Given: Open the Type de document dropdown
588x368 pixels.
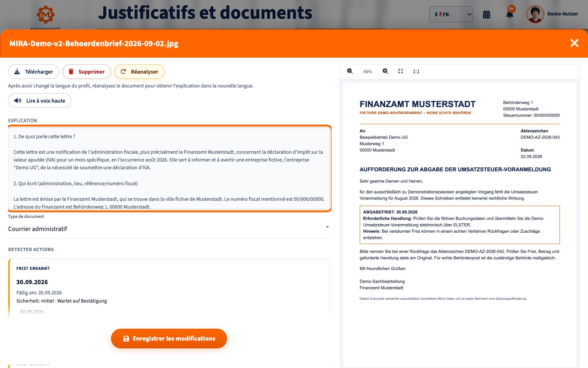Looking at the screenshot, I should coord(169,229).
